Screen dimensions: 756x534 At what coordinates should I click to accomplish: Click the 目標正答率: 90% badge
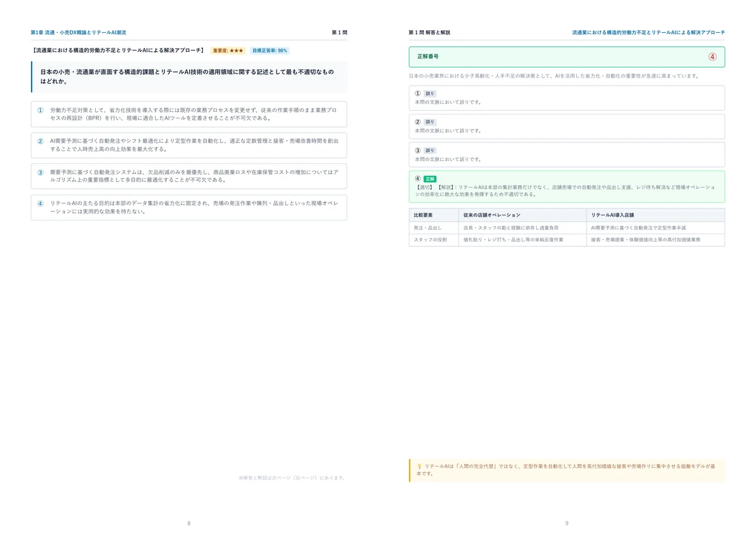click(x=270, y=50)
